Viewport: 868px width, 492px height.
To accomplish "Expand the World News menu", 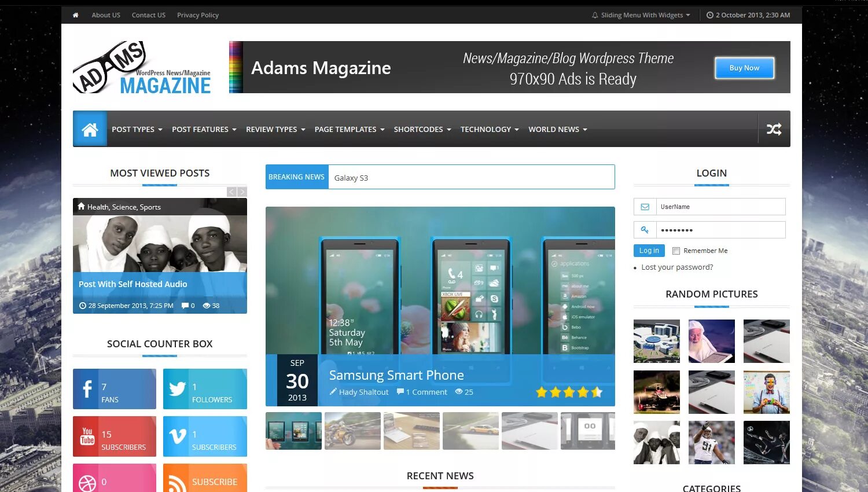I will pyautogui.click(x=558, y=129).
